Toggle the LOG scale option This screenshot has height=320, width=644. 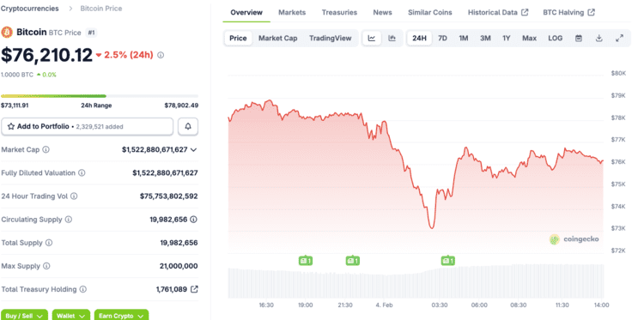[556, 38]
